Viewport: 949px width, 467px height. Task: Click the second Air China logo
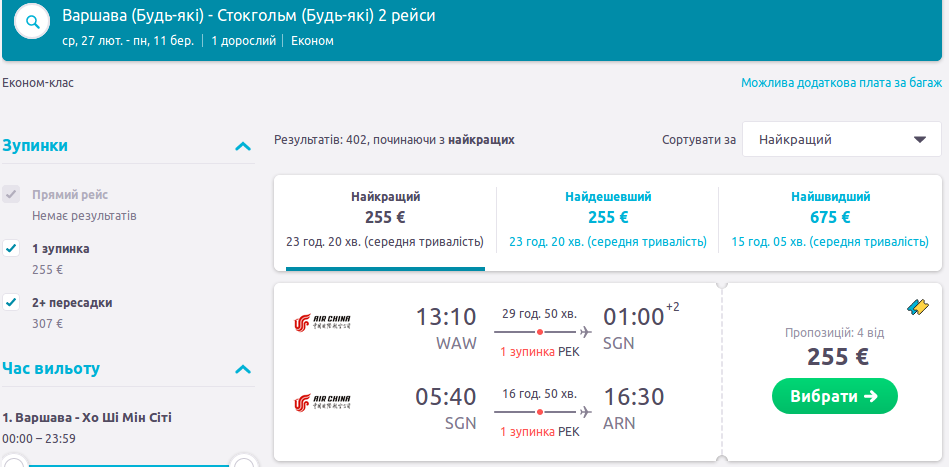pos(321,403)
